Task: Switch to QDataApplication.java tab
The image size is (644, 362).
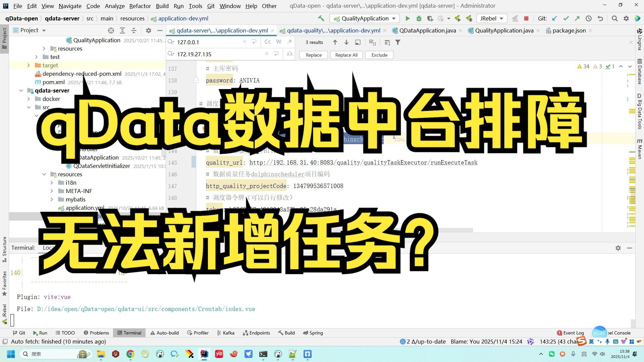Action: 427,31
